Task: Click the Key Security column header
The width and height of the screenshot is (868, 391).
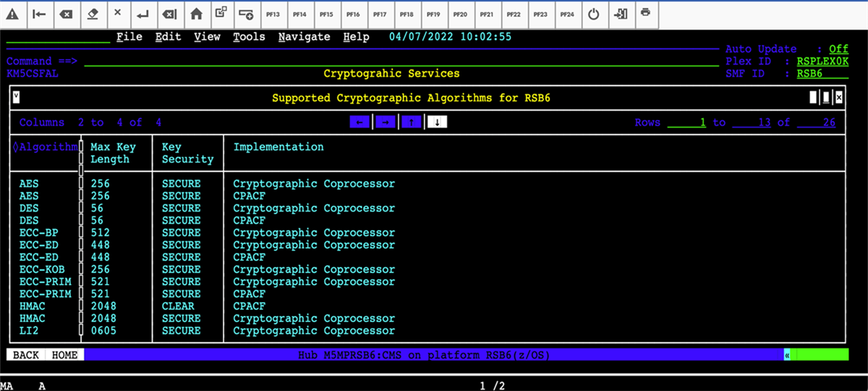Action: 187,153
